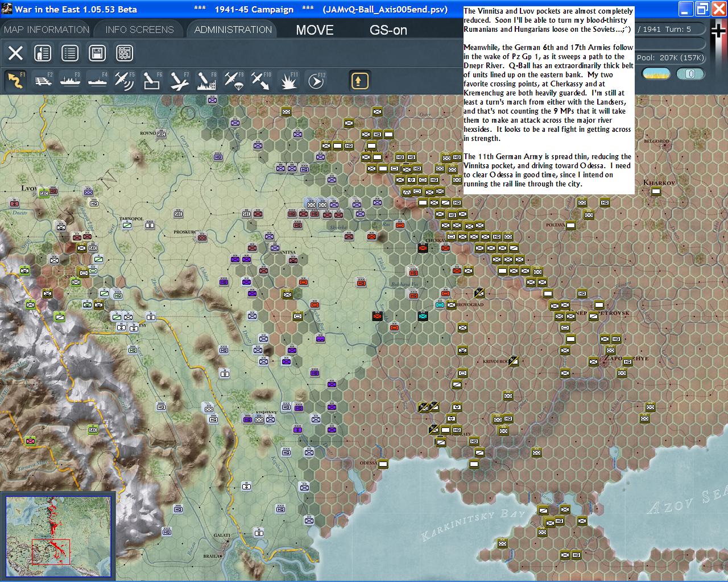Viewport: 728px width, 582px height.
Task: Select F1 move mode winding arrow icon
Action: pos(15,81)
